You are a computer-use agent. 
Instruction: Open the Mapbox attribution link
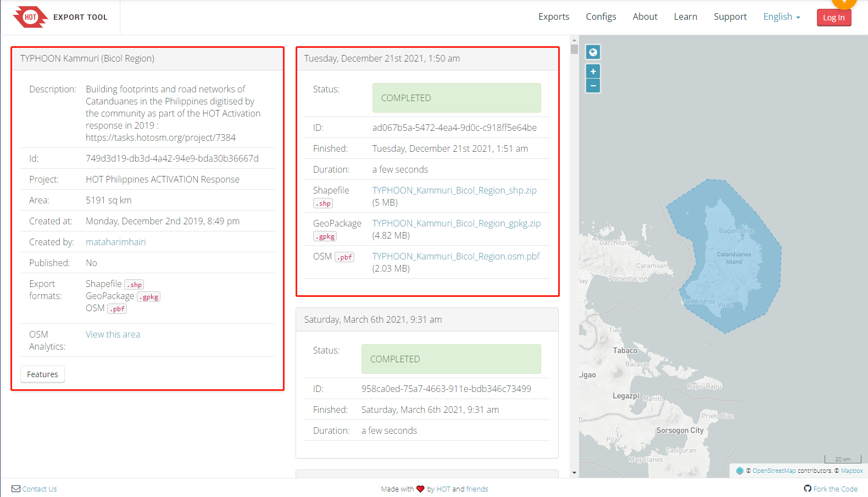tap(852, 471)
